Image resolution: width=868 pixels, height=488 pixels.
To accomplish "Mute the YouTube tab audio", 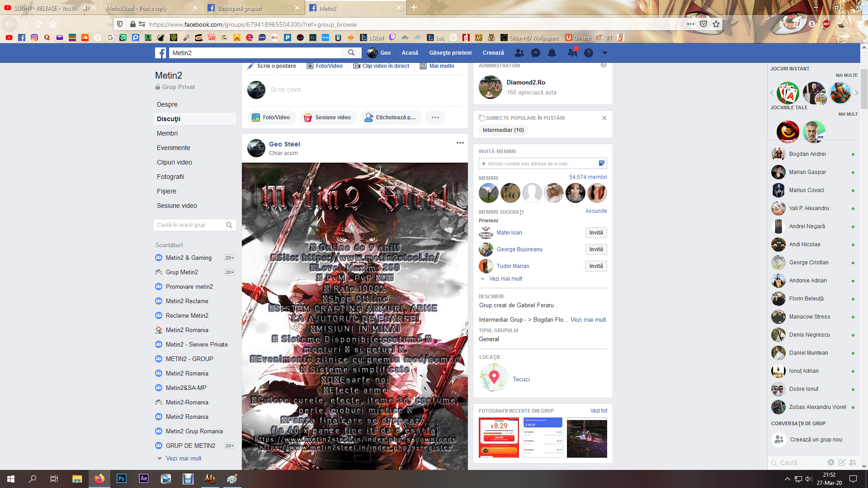I will click(85, 8).
